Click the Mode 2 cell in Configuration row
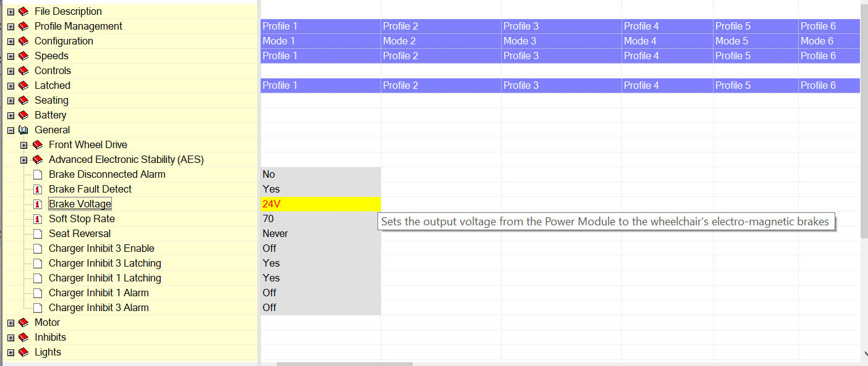The height and width of the screenshot is (366, 868). pos(440,41)
